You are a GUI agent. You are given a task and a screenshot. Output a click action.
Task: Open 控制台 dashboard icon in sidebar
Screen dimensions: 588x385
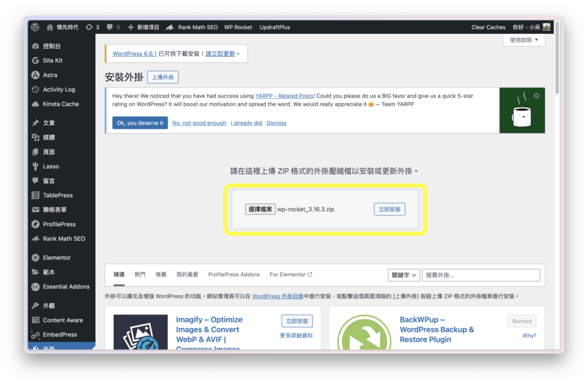[x=36, y=46]
